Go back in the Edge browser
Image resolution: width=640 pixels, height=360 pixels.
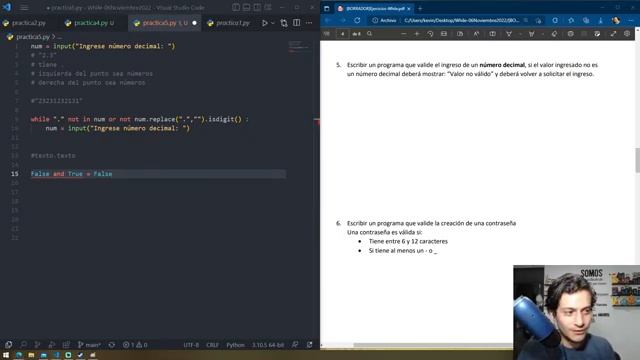point(328,20)
